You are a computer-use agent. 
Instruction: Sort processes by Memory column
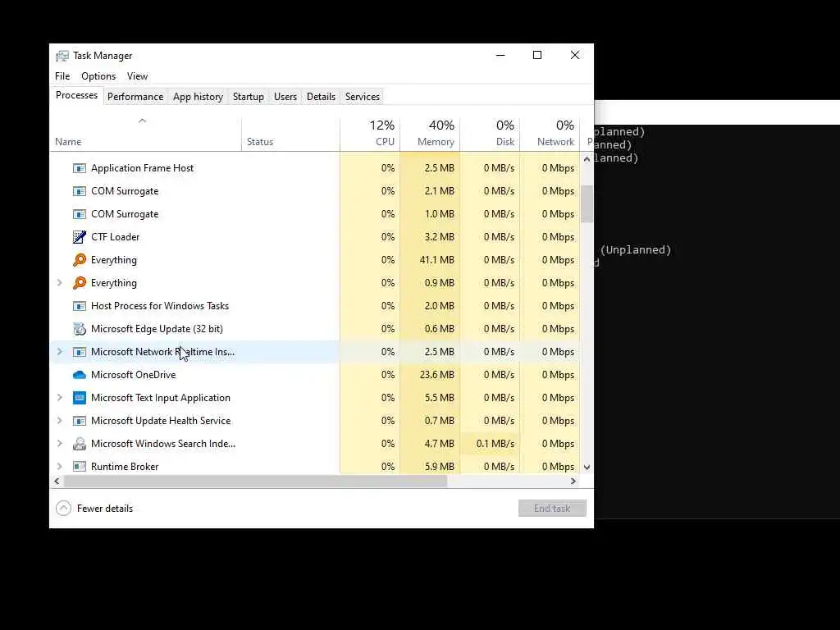(430, 134)
